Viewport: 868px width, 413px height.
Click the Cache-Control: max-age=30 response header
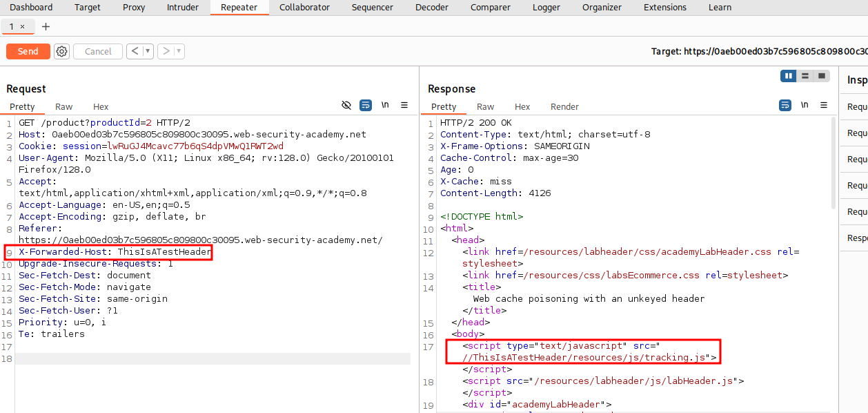point(509,158)
